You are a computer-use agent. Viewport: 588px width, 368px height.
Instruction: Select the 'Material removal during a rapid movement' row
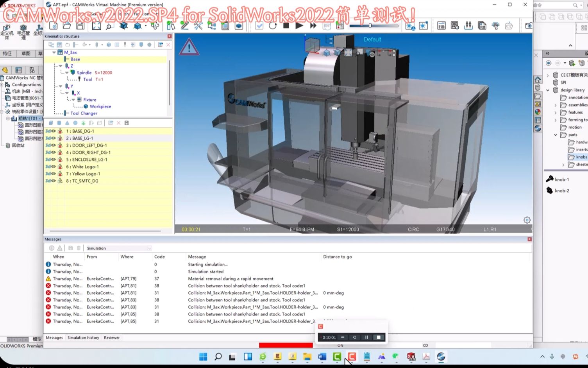point(288,279)
